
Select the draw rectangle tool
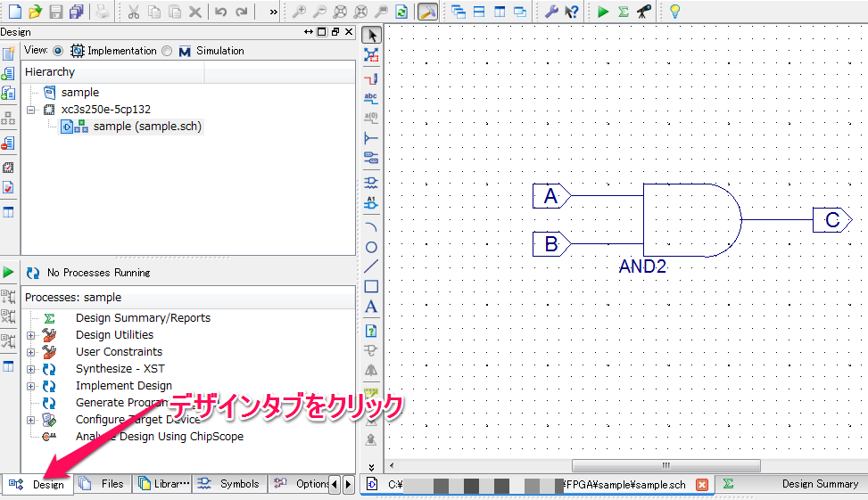pos(372,286)
